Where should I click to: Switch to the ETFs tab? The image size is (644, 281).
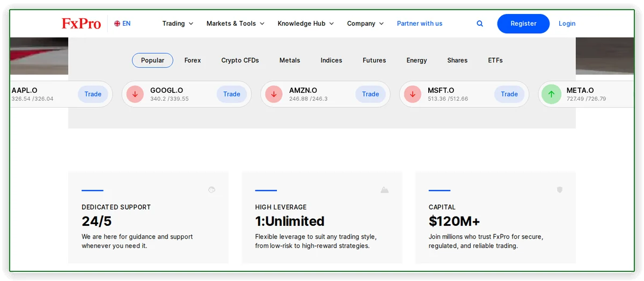(x=495, y=61)
